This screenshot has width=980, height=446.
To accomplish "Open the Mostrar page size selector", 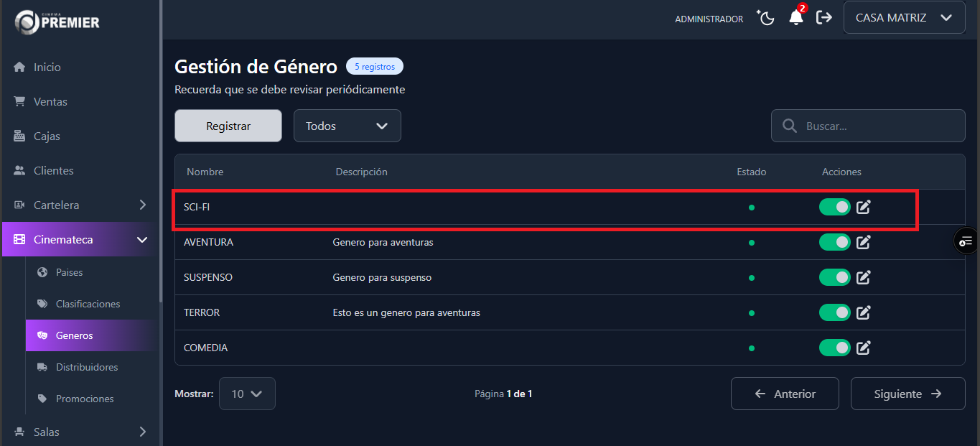I will click(247, 394).
